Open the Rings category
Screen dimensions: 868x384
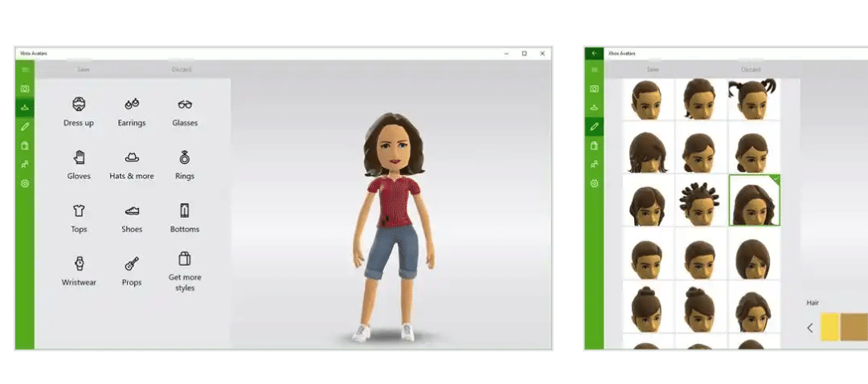(185, 165)
